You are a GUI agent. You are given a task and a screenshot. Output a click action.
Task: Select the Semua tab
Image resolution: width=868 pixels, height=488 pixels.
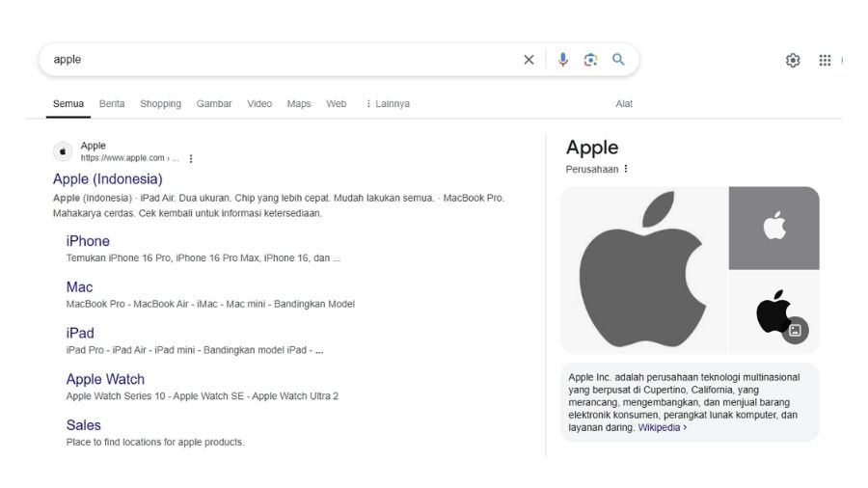(x=68, y=103)
